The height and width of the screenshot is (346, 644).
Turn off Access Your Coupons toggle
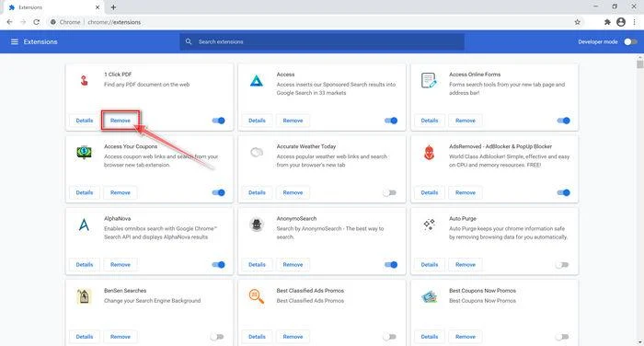[219, 192]
